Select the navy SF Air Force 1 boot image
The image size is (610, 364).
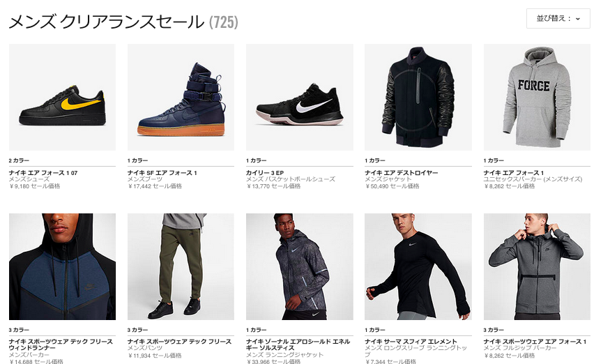click(x=181, y=98)
